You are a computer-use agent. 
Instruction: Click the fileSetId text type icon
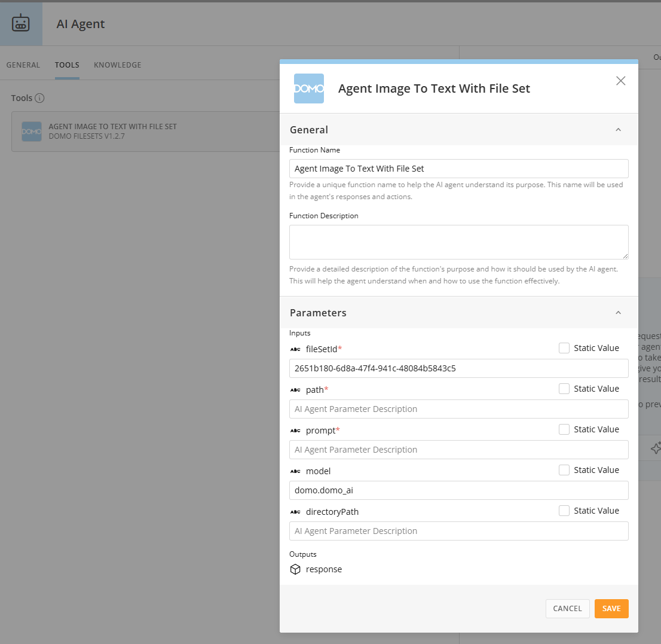click(295, 349)
